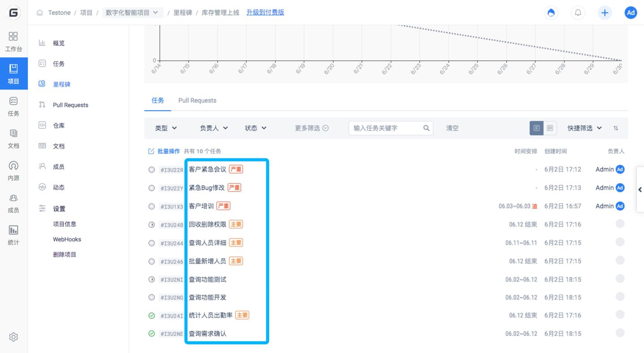Open the 工作台 workbench sidebar icon

[x=13, y=42]
